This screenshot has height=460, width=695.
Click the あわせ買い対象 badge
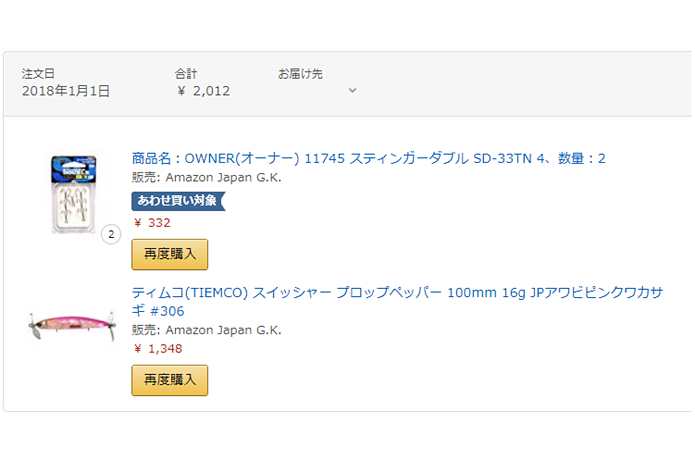pyautogui.click(x=179, y=201)
